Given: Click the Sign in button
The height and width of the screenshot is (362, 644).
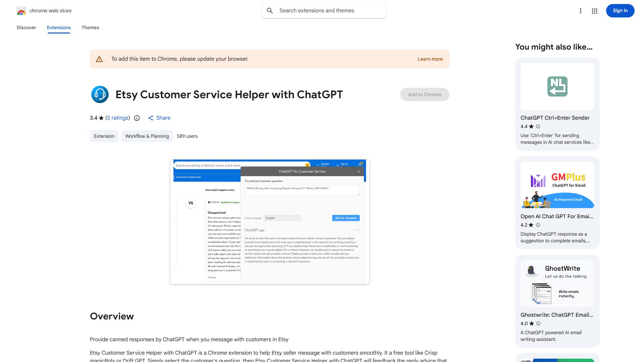Looking at the screenshot, I should coord(620,10).
